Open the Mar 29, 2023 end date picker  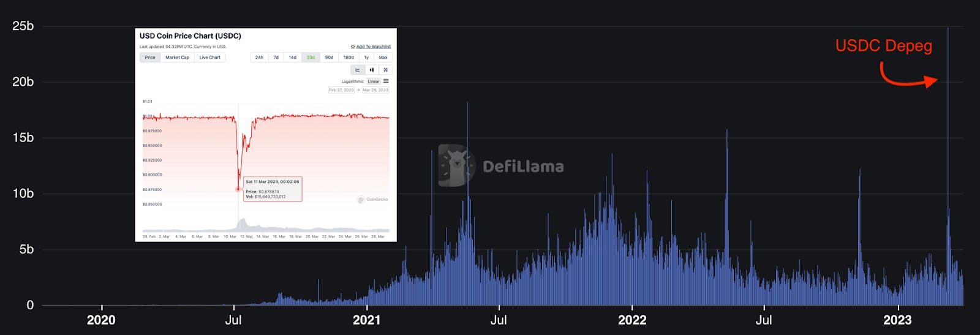pos(375,90)
